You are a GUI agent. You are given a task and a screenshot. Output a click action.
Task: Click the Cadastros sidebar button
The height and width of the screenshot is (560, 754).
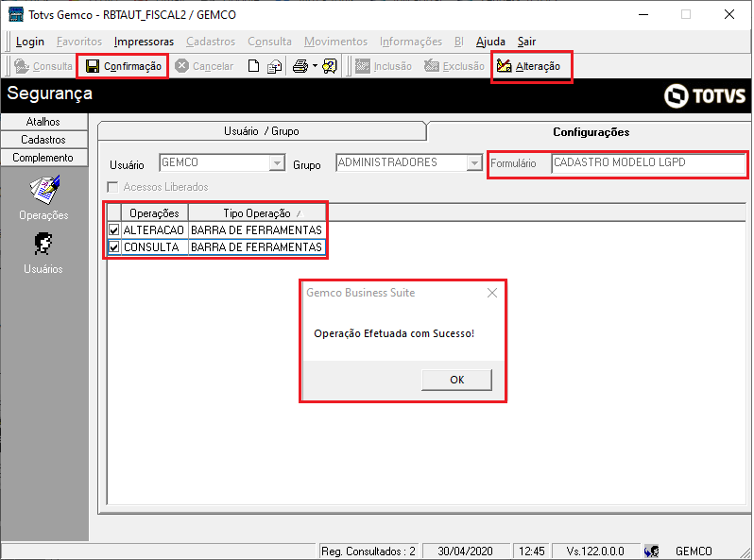[43, 140]
